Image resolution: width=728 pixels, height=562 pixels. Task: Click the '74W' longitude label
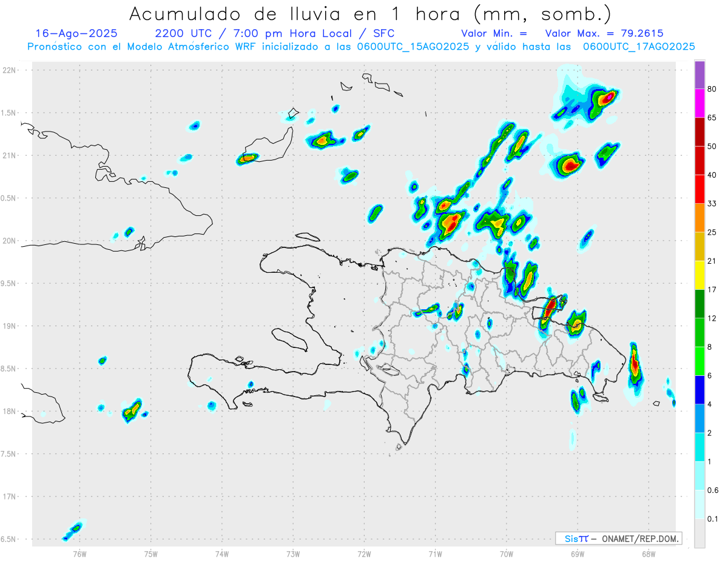(222, 553)
